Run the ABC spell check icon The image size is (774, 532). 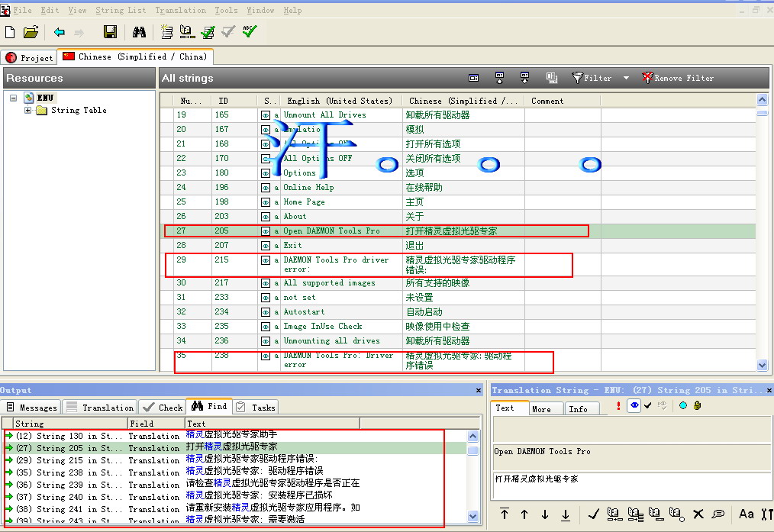click(250, 31)
